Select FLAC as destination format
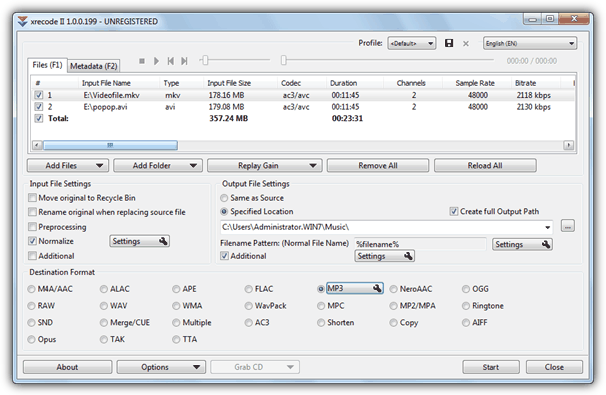Image resolution: width=606 pixels, height=395 pixels. [249, 289]
